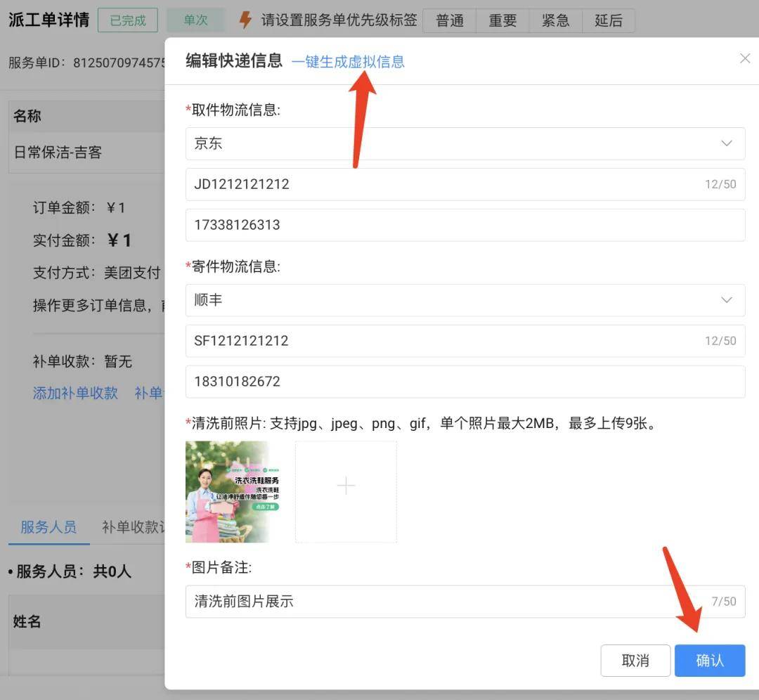The image size is (759, 700).
Task: Click the pickup phone field 17338126313
Action: click(x=465, y=225)
